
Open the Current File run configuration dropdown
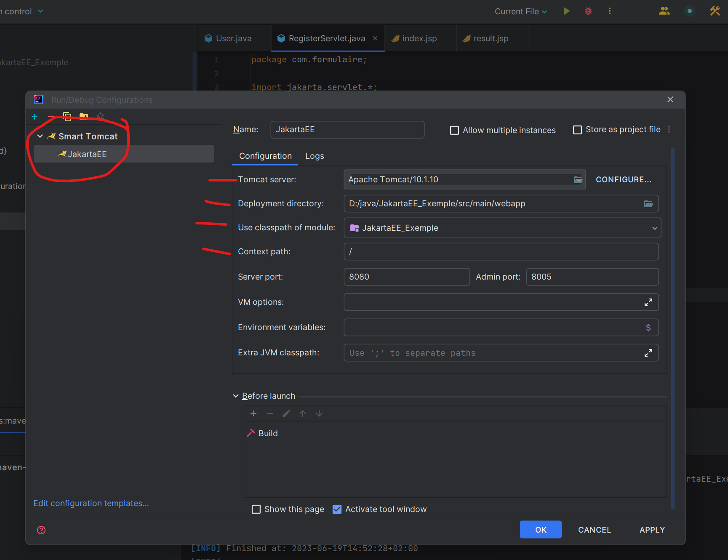(521, 11)
